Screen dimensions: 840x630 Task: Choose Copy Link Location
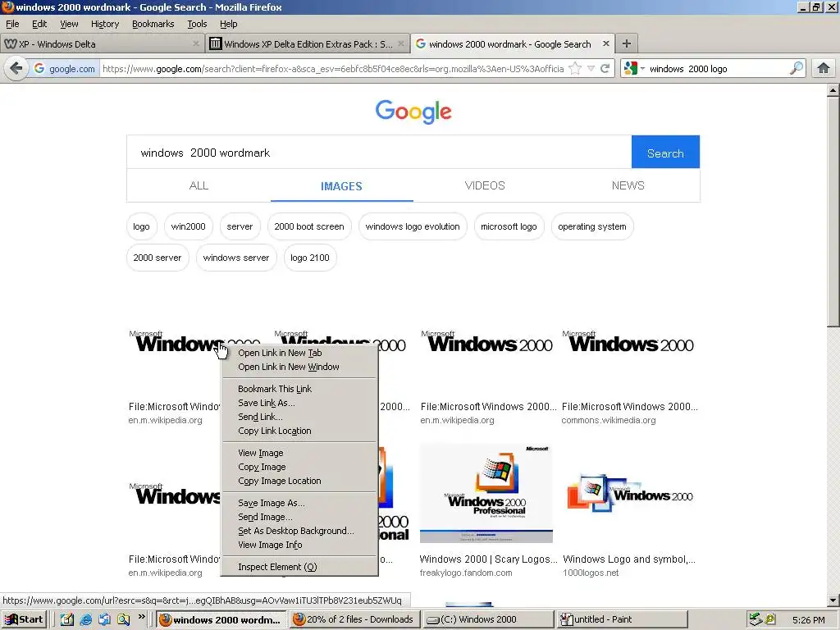point(299,430)
